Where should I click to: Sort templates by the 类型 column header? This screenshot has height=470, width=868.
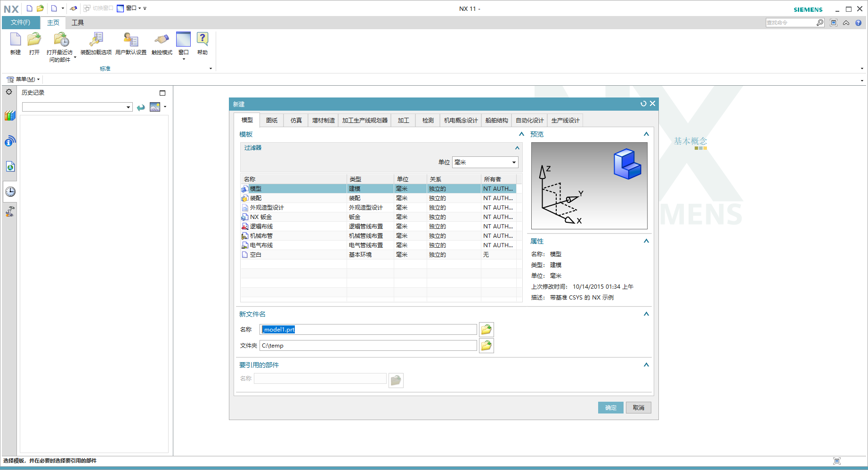tap(370, 179)
